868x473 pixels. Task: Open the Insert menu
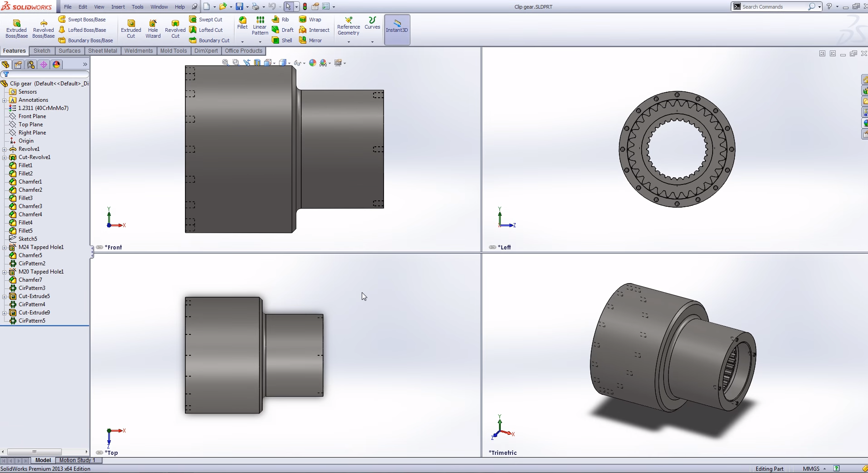(x=118, y=7)
